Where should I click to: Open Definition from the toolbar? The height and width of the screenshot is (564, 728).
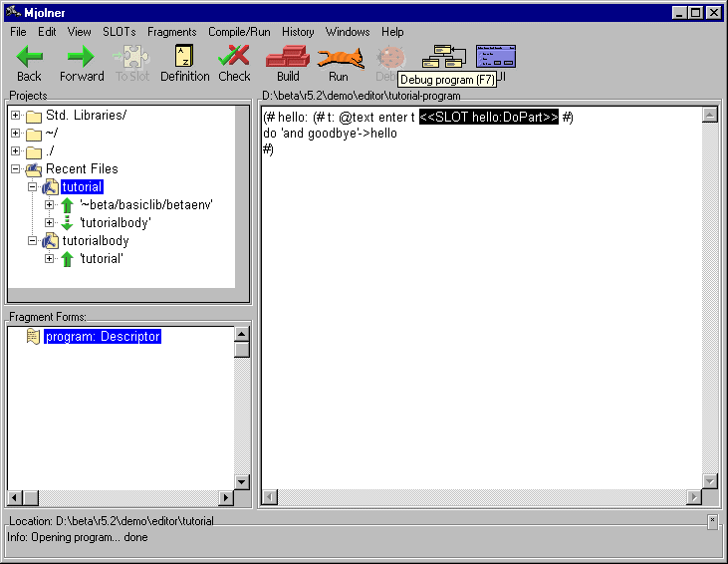point(184,58)
